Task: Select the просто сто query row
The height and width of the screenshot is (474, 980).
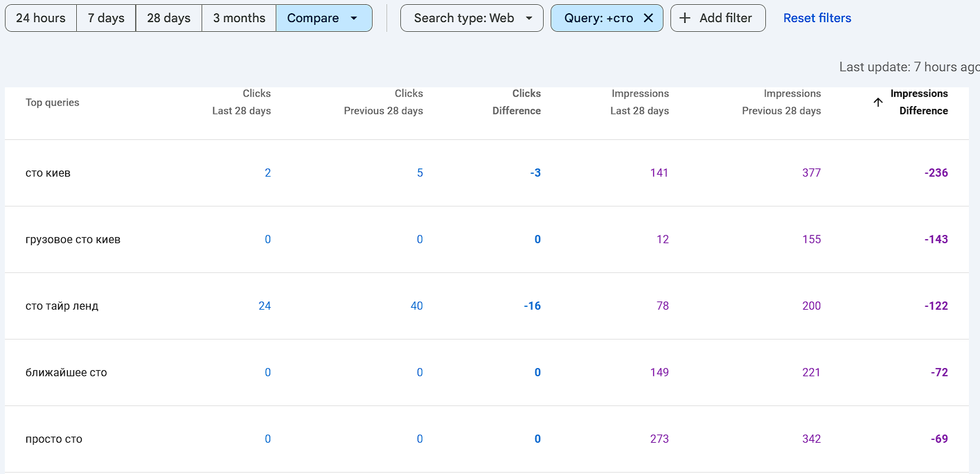Action: pos(53,439)
